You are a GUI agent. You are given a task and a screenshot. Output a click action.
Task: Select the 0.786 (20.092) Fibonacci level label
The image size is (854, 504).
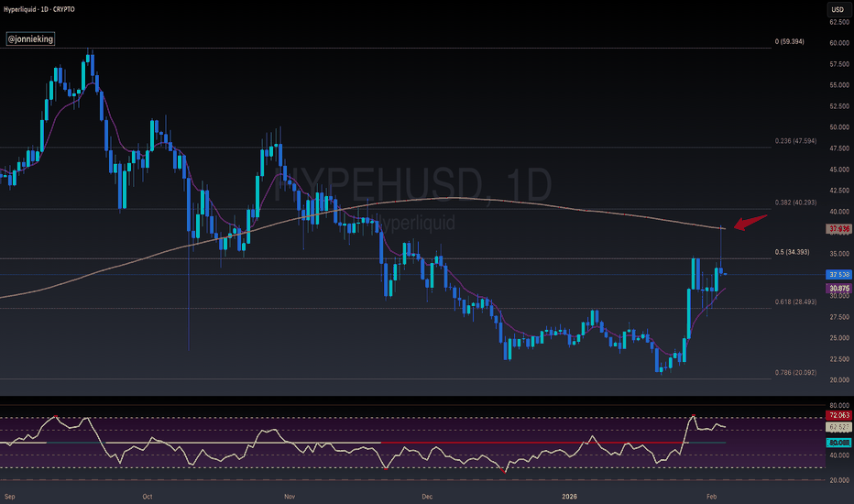795,373
